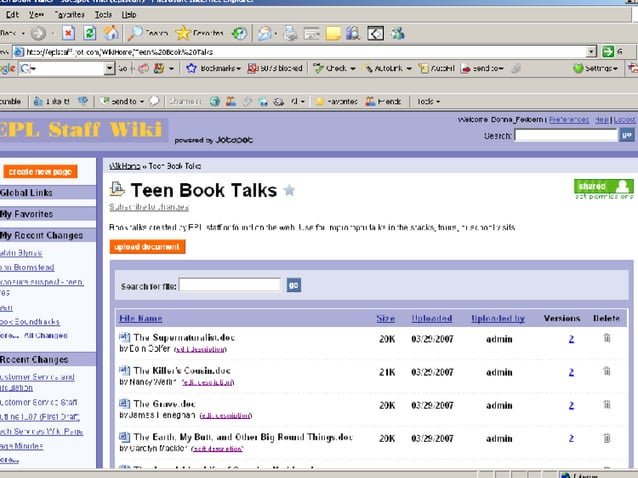Delete The Supernaturalist.doc with trash icon
The height and width of the screenshot is (478, 638).
tap(606, 338)
